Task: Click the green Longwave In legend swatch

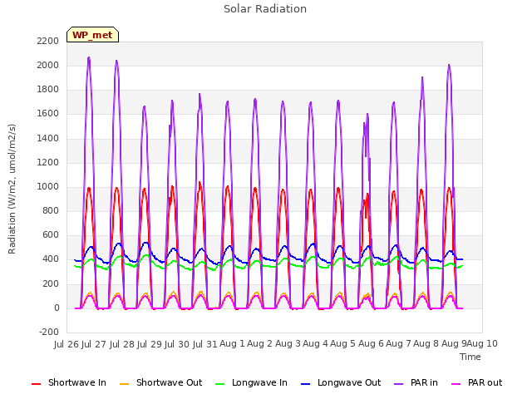Action: (x=220, y=384)
